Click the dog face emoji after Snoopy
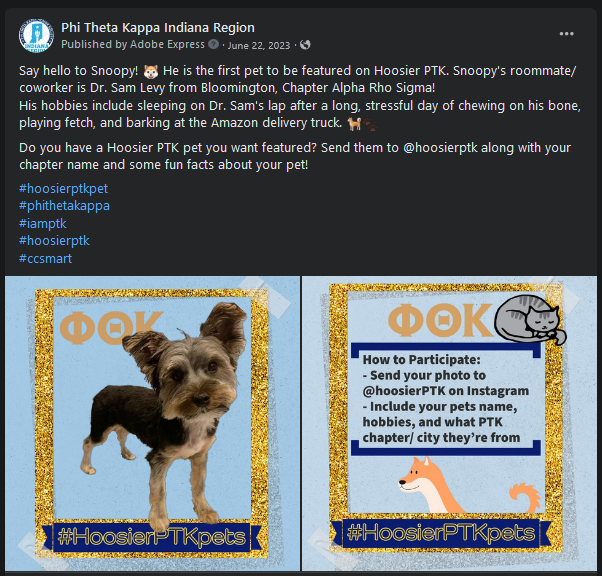This screenshot has height=576, width=602. tap(150, 71)
